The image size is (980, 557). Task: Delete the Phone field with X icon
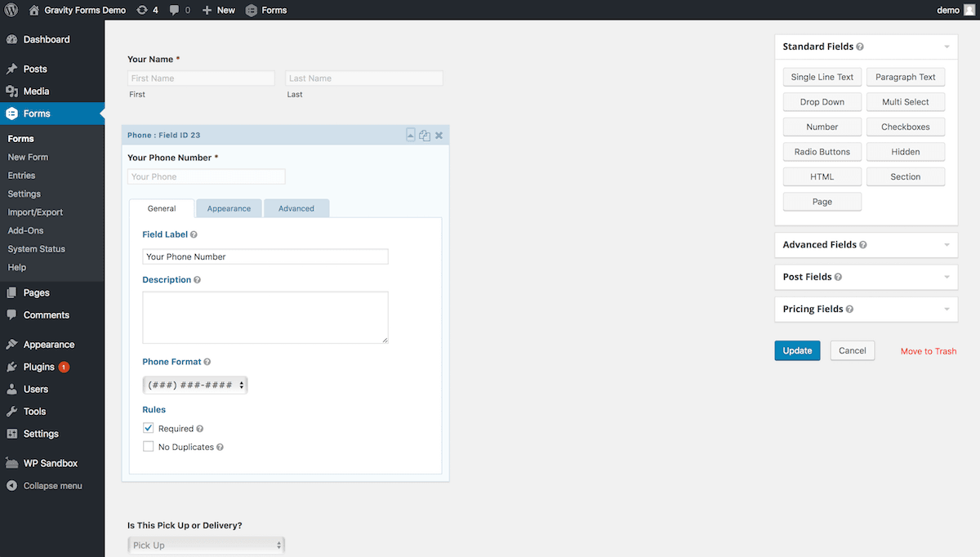[x=439, y=136]
